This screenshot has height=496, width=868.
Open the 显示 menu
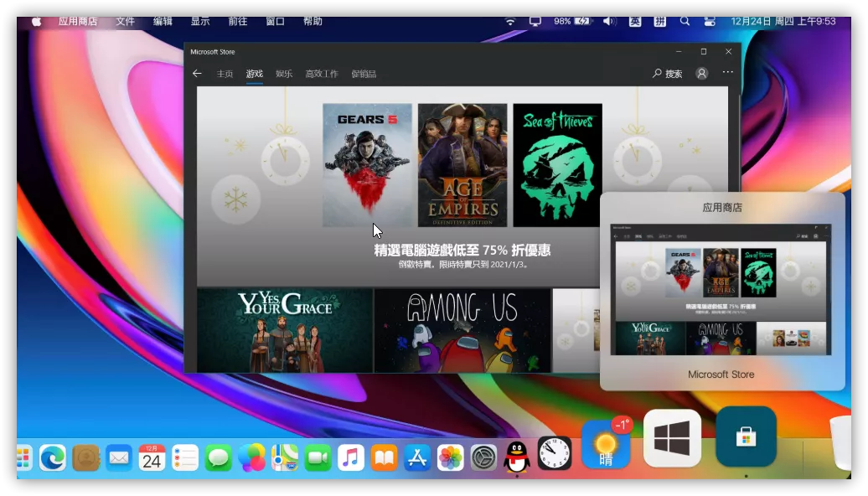tap(200, 21)
